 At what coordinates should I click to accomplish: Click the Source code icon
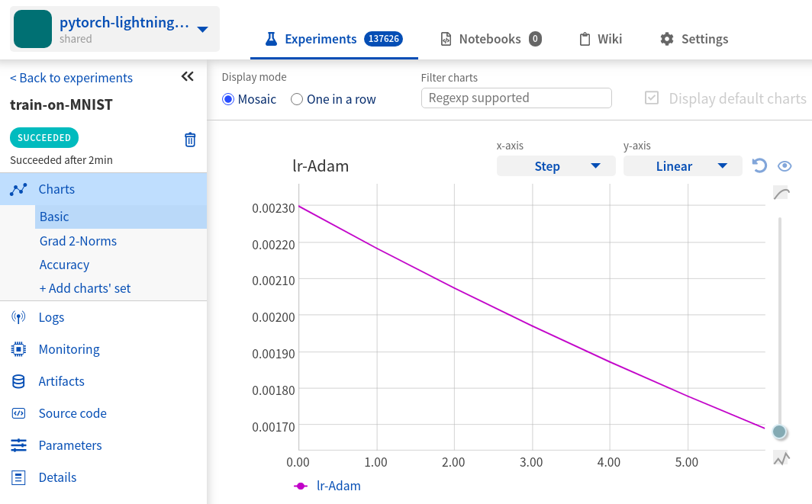pos(19,413)
